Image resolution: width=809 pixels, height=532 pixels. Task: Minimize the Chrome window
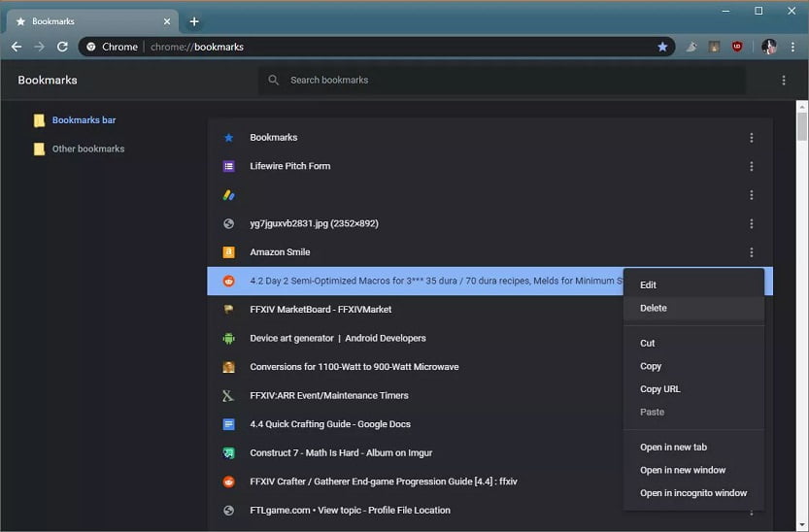[725, 11]
